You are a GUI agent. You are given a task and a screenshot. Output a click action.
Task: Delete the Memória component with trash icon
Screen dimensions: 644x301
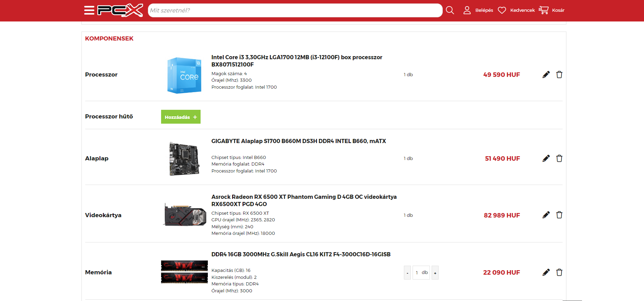pos(559,272)
